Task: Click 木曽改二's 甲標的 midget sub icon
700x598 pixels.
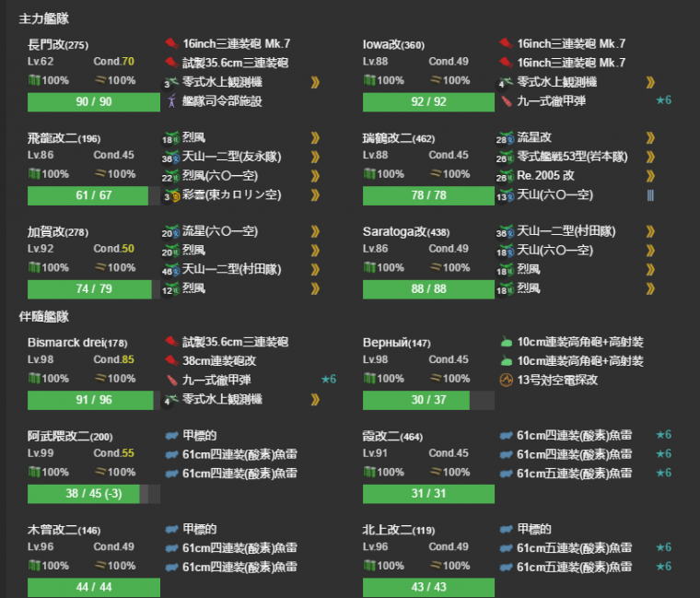Action: coord(172,530)
